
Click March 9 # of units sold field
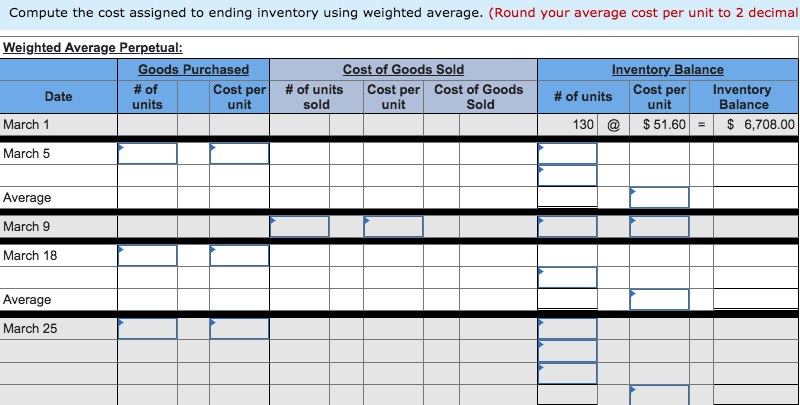pyautogui.click(x=299, y=226)
